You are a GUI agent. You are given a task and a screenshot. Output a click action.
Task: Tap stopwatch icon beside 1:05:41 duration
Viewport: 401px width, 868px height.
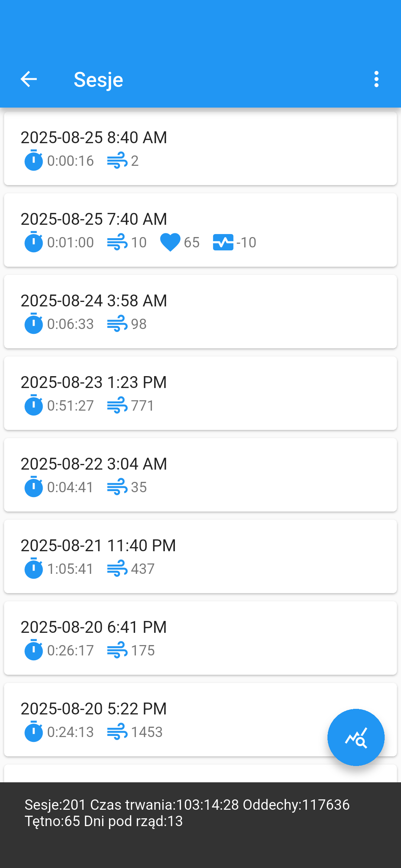pos(33,569)
